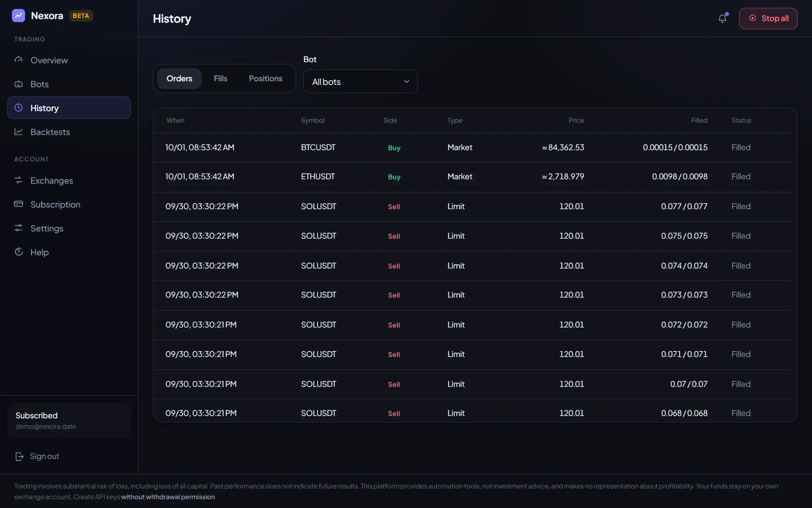Viewport: 812px width, 508px height.
Task: Click the Subscription card icon
Action: (19, 204)
